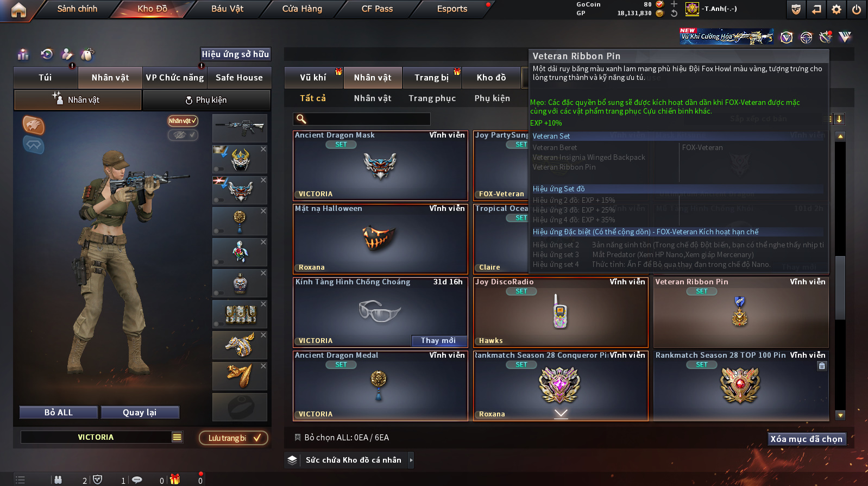Select the Trang bị inventory tab
Screen dimensions: 868x486
[x=432, y=78]
